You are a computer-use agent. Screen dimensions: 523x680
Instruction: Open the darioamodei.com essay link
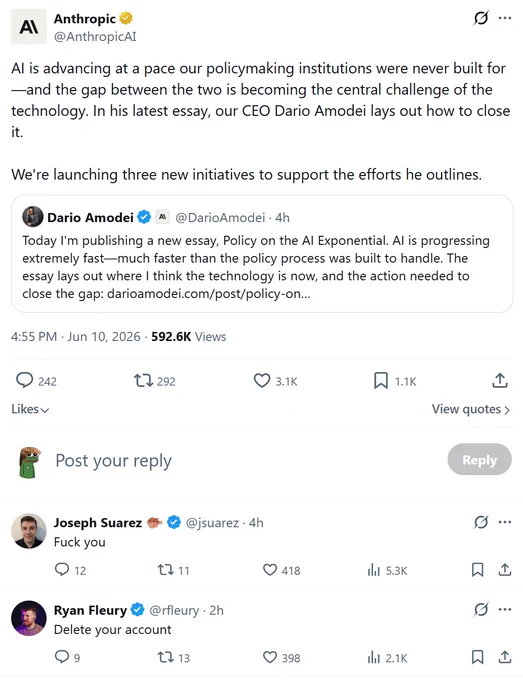[209, 294]
